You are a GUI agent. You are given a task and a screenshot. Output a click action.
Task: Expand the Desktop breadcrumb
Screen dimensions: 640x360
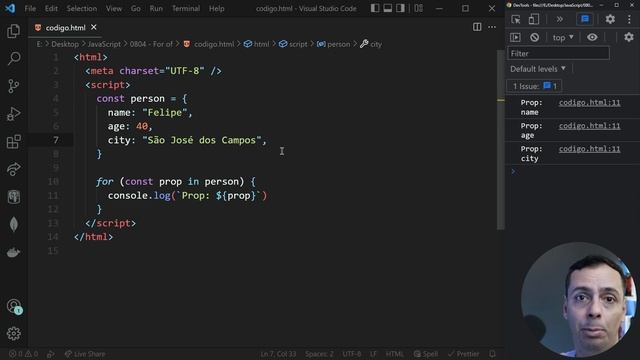65,44
